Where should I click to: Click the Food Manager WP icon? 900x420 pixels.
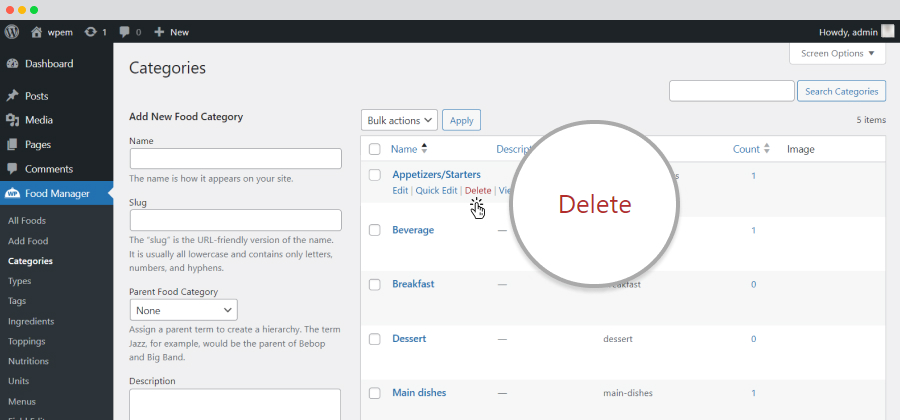click(x=13, y=193)
